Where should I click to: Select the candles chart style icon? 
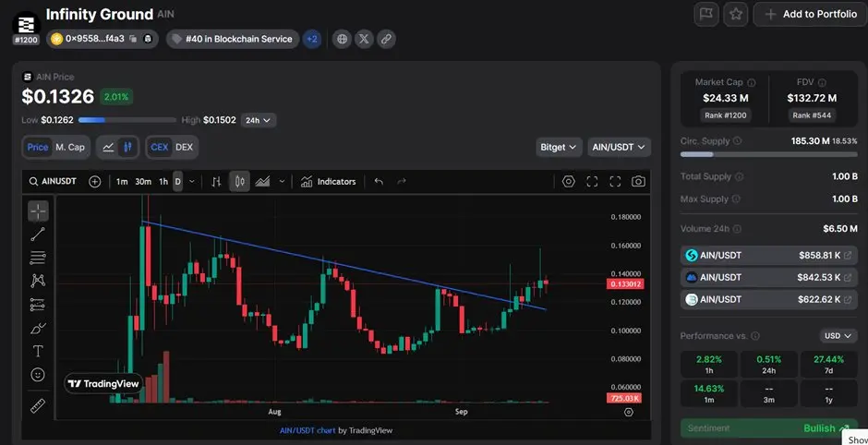point(240,182)
